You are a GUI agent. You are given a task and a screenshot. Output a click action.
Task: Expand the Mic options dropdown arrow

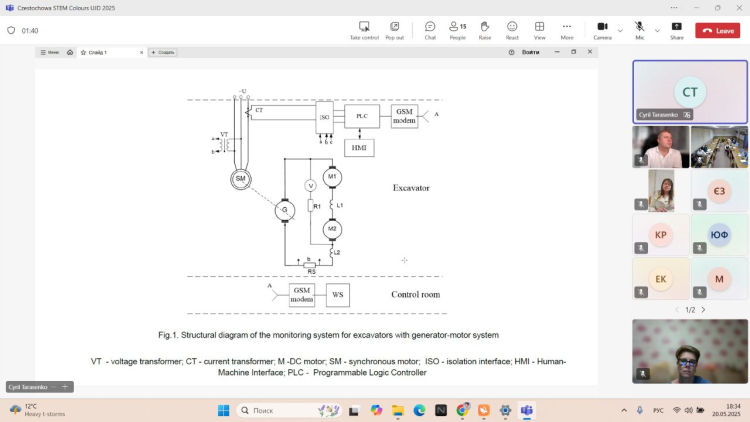click(x=657, y=30)
